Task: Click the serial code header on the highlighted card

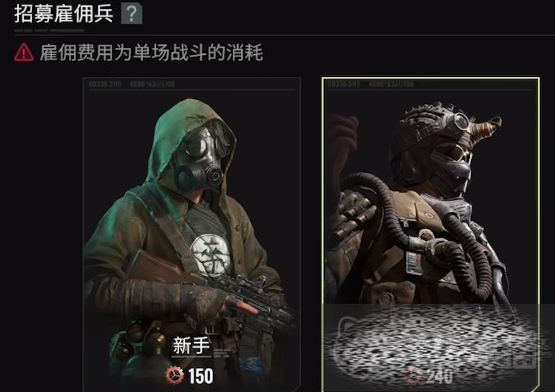Action: pyautogui.click(x=371, y=84)
